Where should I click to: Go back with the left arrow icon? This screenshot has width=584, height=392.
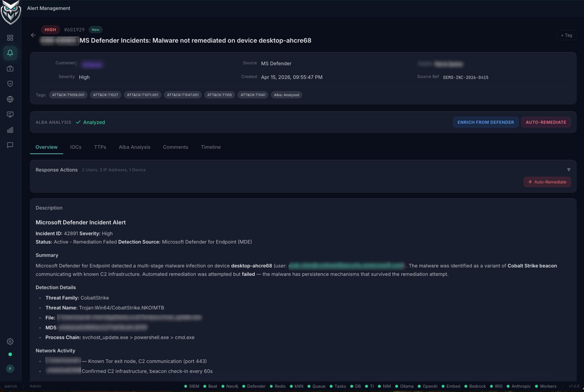pos(33,35)
